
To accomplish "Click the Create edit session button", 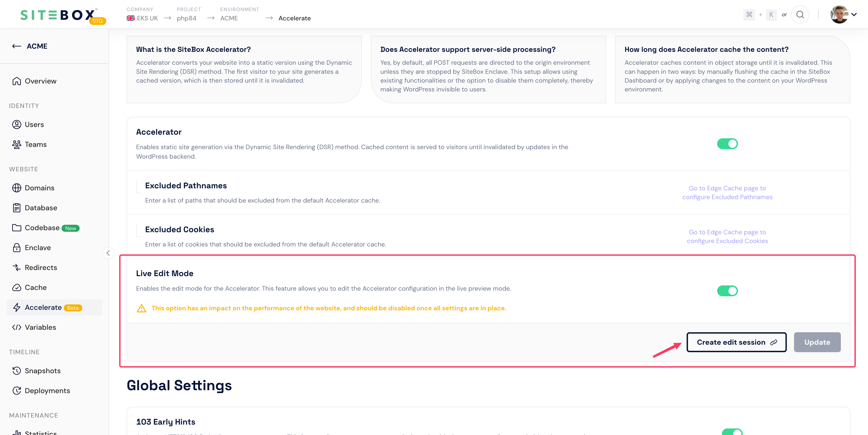I will click(x=737, y=342).
